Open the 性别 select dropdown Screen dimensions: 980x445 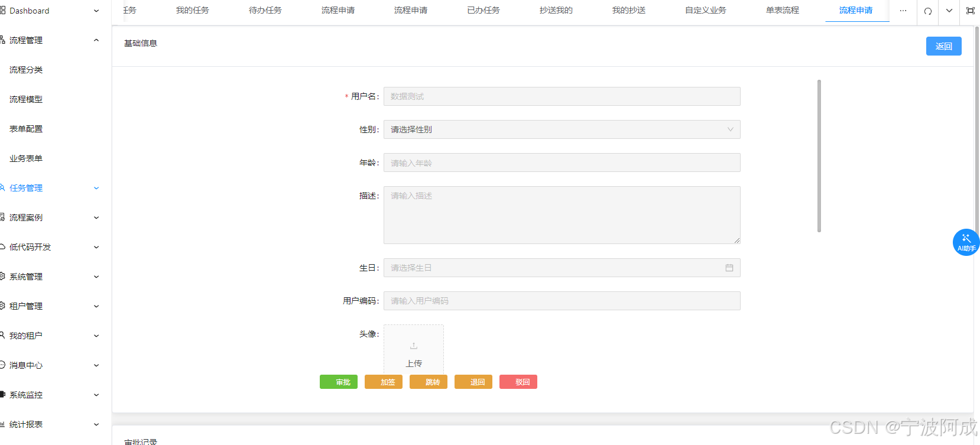point(562,129)
